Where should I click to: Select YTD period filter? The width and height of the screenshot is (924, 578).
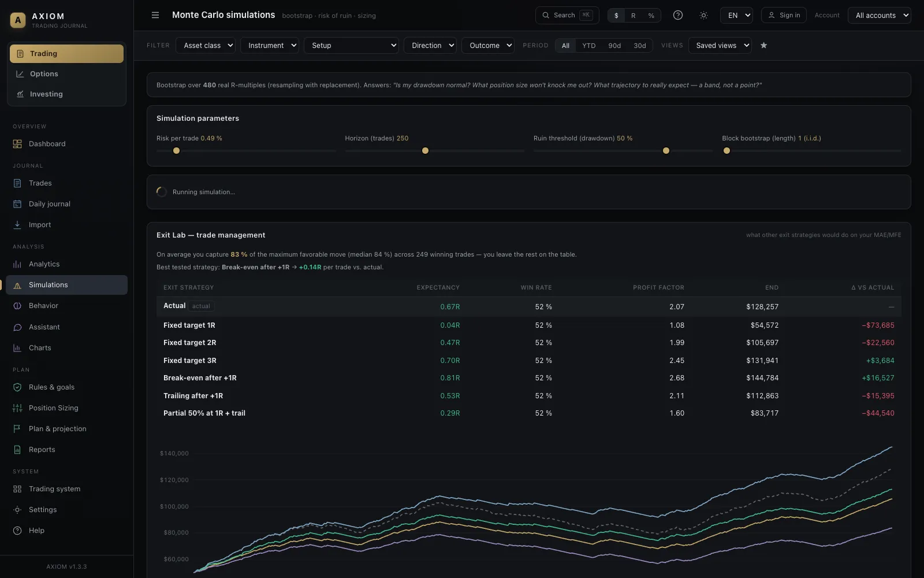pyautogui.click(x=588, y=46)
